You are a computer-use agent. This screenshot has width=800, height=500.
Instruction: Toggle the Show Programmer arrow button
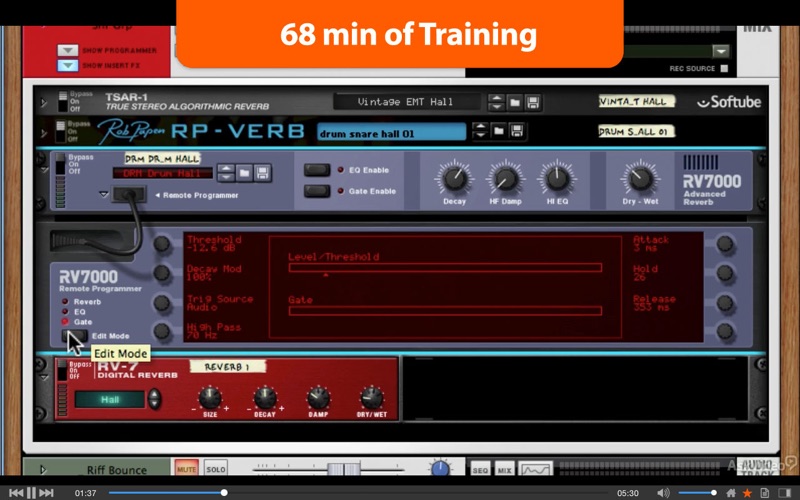(x=67, y=51)
